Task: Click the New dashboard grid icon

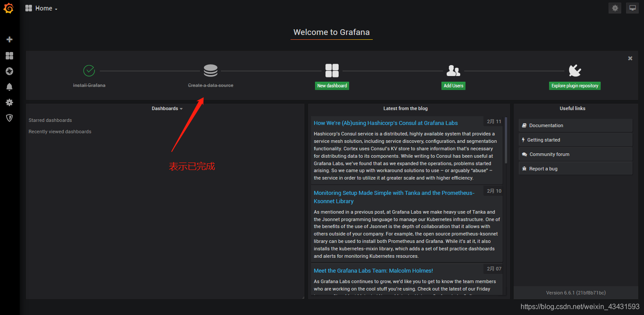Action: click(x=332, y=70)
